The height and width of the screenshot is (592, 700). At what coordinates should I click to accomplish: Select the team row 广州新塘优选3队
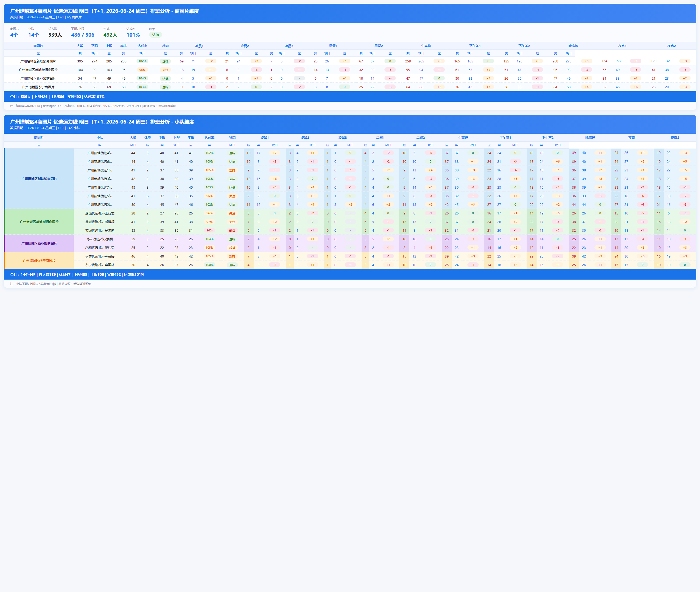pos(385,179)
